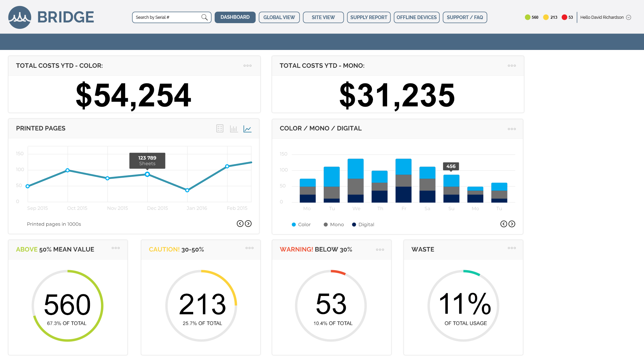Click the yellow status indicator 213

(550, 17)
